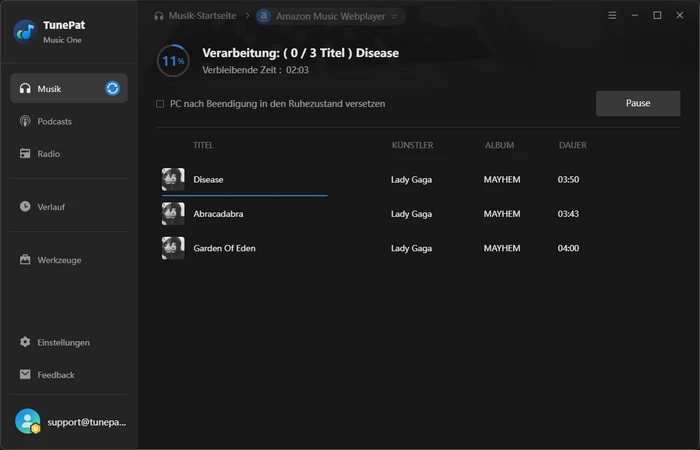Click the Verlauf clock icon

[x=25, y=206]
